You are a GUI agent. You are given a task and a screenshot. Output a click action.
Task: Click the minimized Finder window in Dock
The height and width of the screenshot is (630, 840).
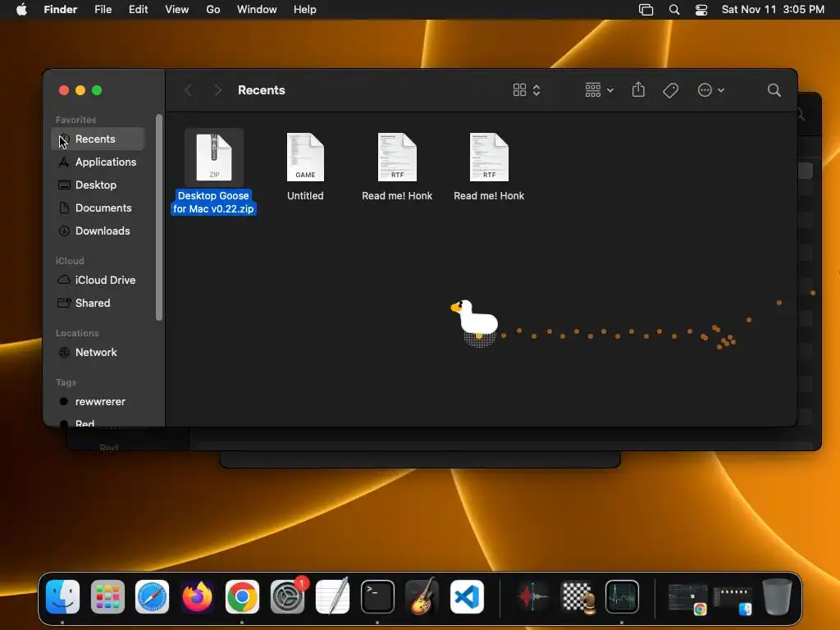[x=733, y=600]
